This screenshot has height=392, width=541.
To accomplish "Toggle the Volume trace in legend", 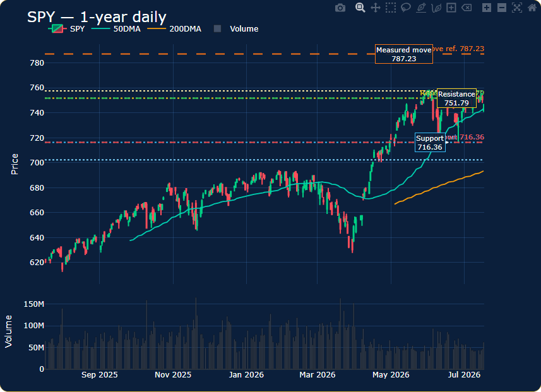I will [236, 29].
